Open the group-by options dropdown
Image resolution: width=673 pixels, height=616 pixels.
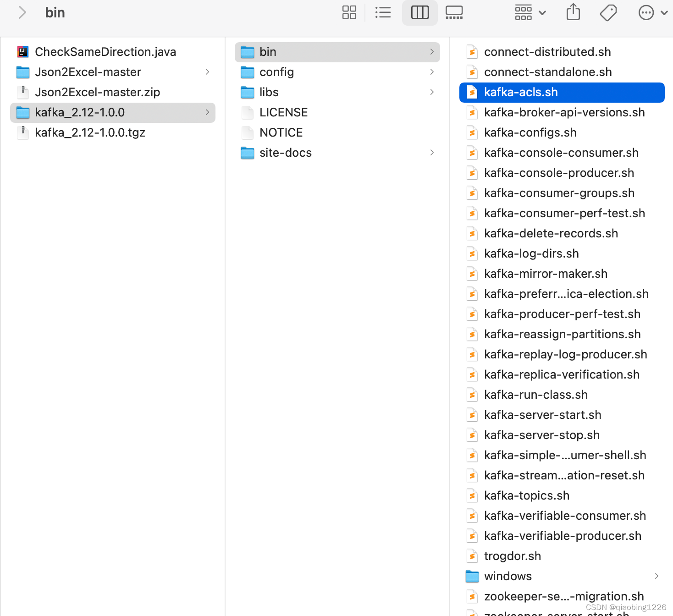click(530, 12)
